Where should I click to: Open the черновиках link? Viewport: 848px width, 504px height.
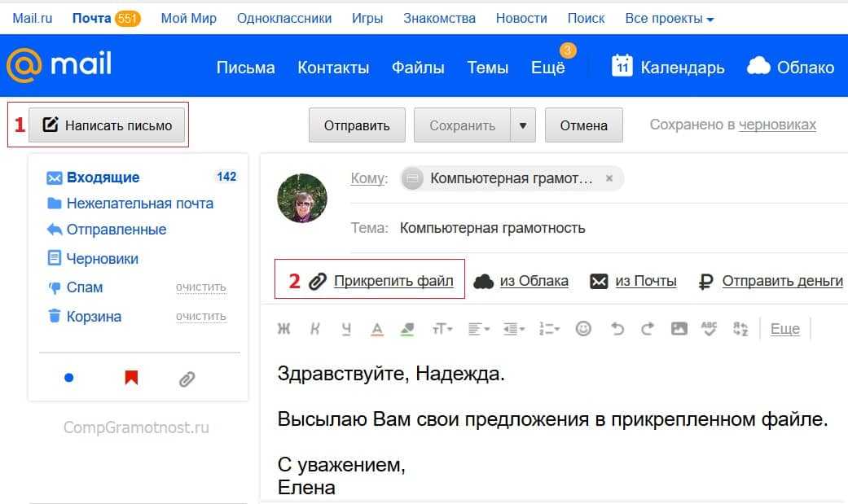(x=777, y=125)
